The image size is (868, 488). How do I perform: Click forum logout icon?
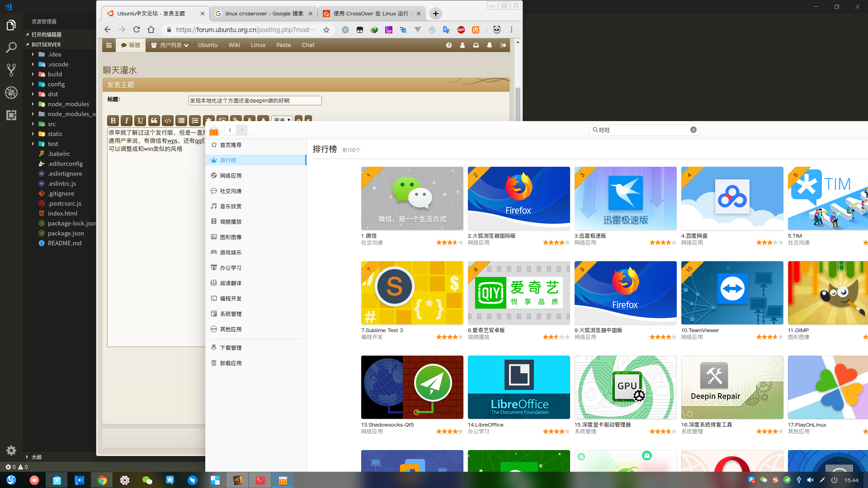click(503, 45)
